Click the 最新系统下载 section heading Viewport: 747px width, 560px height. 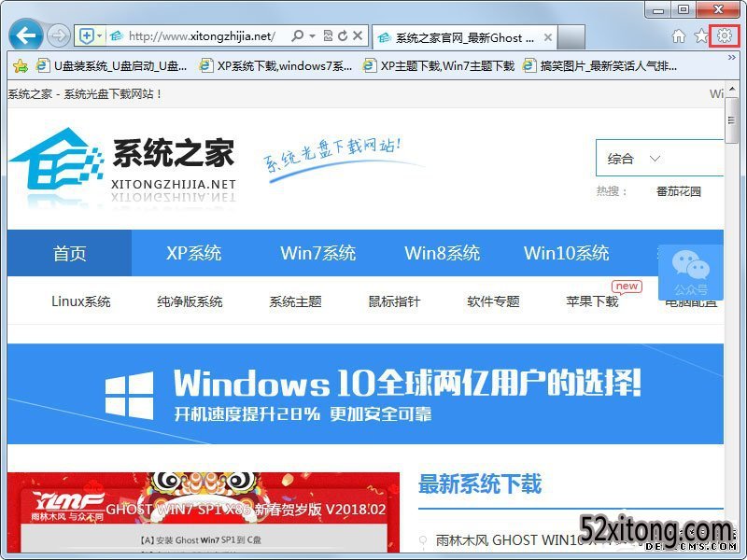coord(480,484)
